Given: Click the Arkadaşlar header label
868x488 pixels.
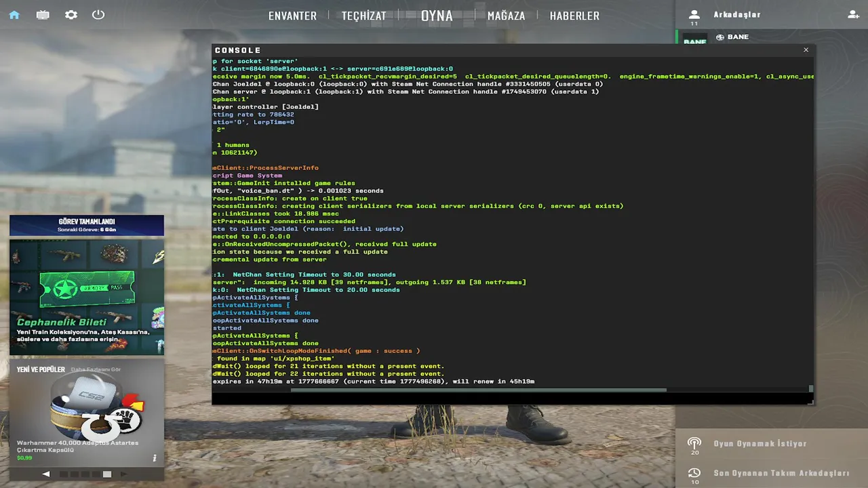Looking at the screenshot, I should tap(736, 14).
